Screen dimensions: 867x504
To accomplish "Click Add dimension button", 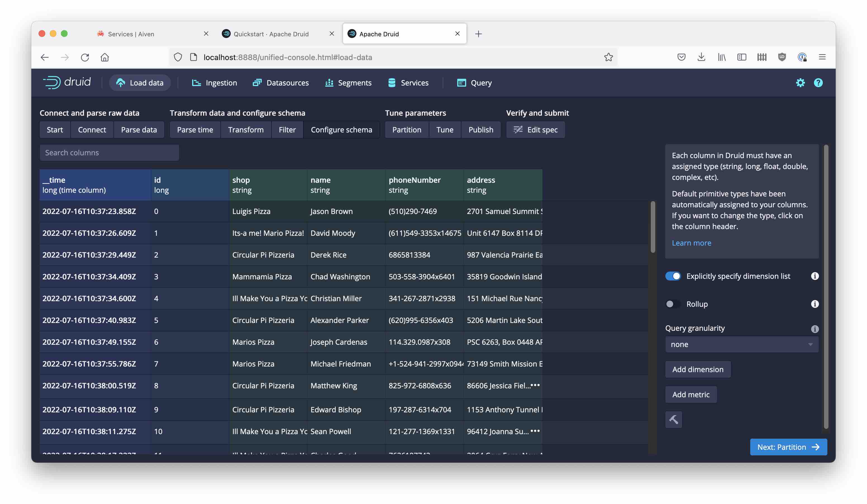I will click(698, 369).
